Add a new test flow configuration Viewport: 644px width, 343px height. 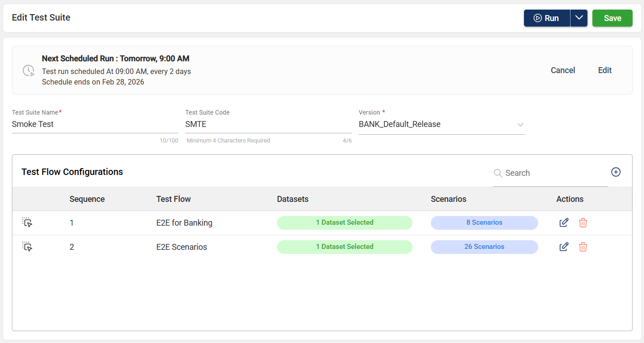[616, 172]
